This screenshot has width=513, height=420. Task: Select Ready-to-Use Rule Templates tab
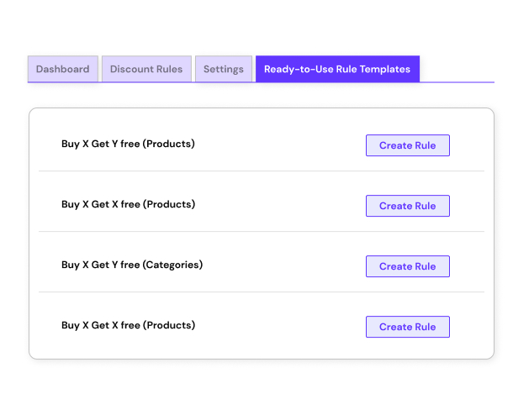click(x=337, y=69)
